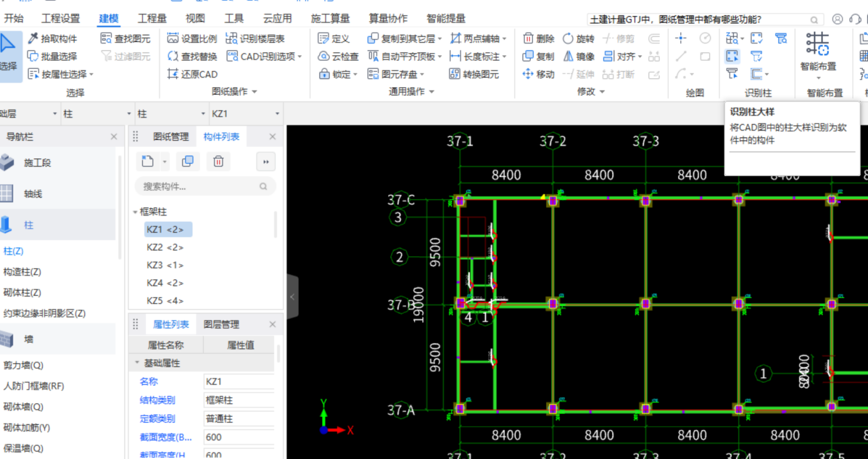Click the double-arrow more button in 构件列表
The image size is (868, 459).
(266, 161)
